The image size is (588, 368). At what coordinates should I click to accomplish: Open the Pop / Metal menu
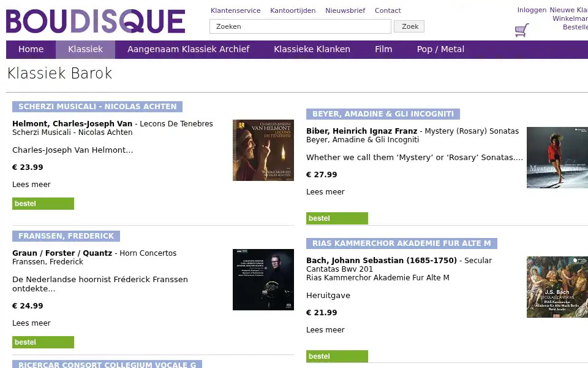coord(440,49)
